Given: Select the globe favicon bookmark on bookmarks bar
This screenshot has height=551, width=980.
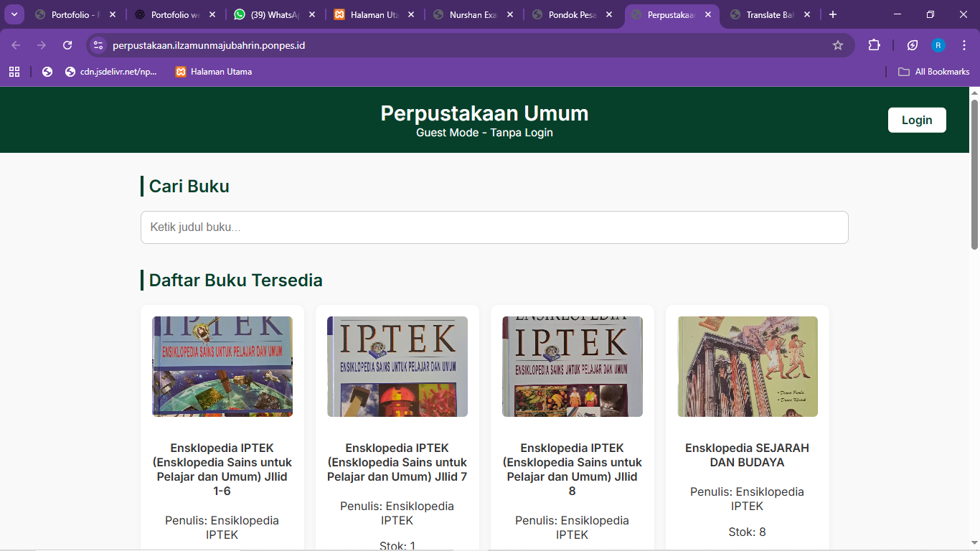Looking at the screenshot, I should coord(47,71).
